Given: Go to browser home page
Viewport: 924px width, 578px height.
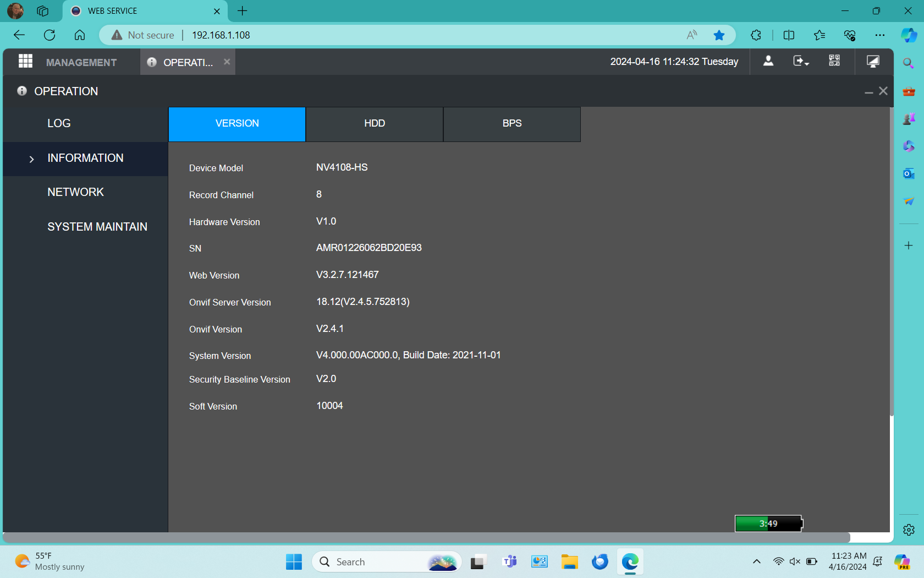Looking at the screenshot, I should (80, 35).
